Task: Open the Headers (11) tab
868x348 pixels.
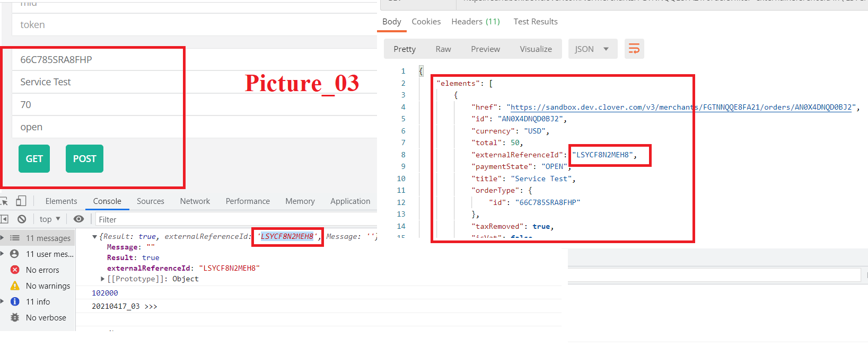Action: tap(476, 21)
